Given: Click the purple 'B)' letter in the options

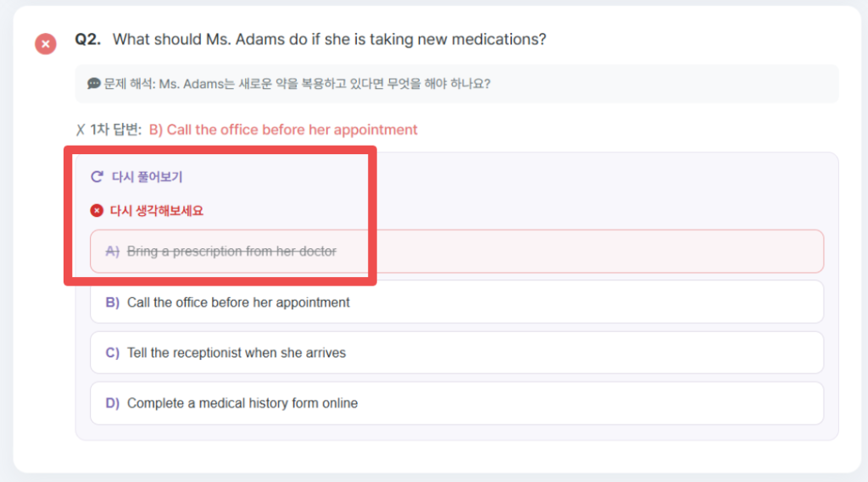Looking at the screenshot, I should coord(112,302).
